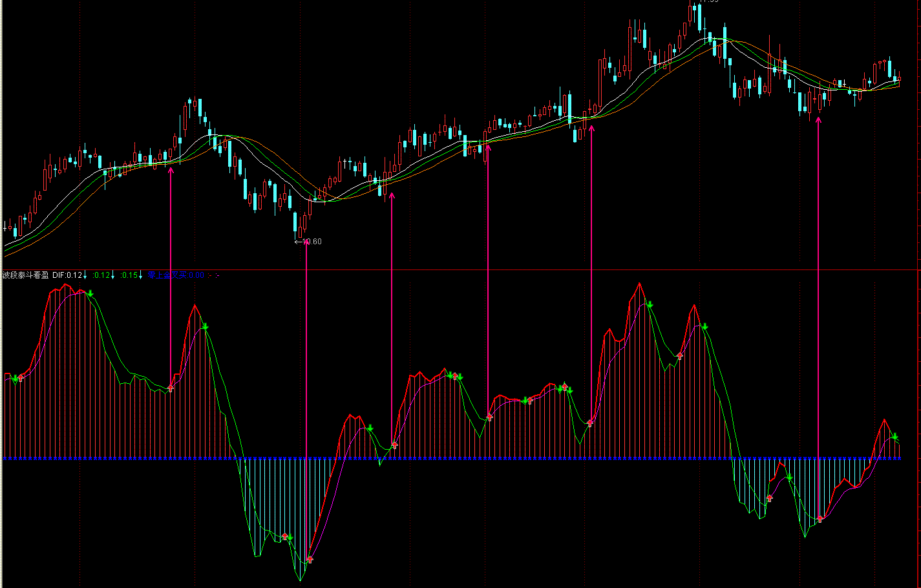The height and width of the screenshot is (588, 921).
Task: Click the 10.60 low price label
Action: click(312, 242)
